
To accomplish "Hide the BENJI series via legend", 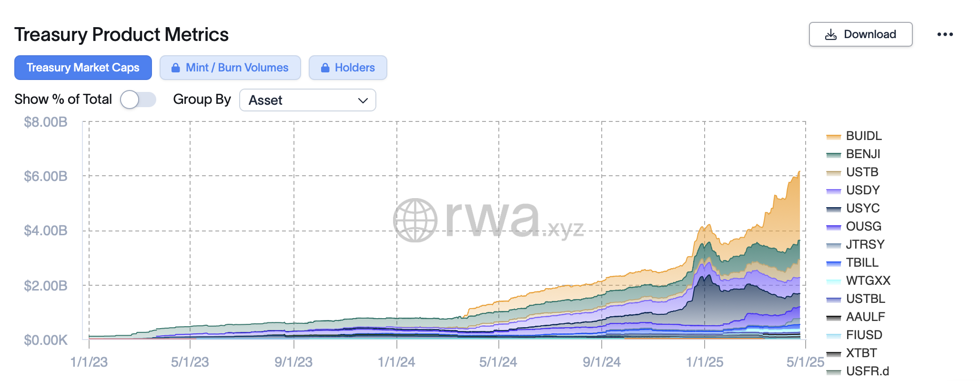I will click(863, 154).
